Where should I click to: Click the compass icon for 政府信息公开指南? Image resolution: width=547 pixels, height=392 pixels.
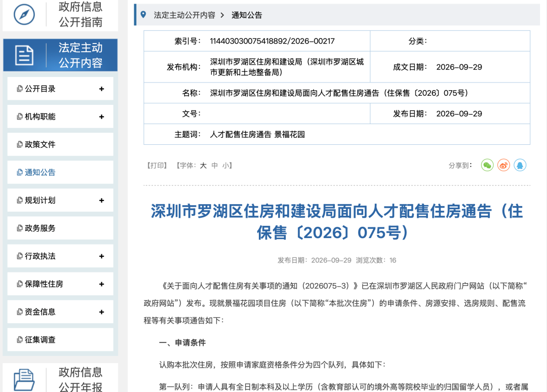(x=24, y=14)
